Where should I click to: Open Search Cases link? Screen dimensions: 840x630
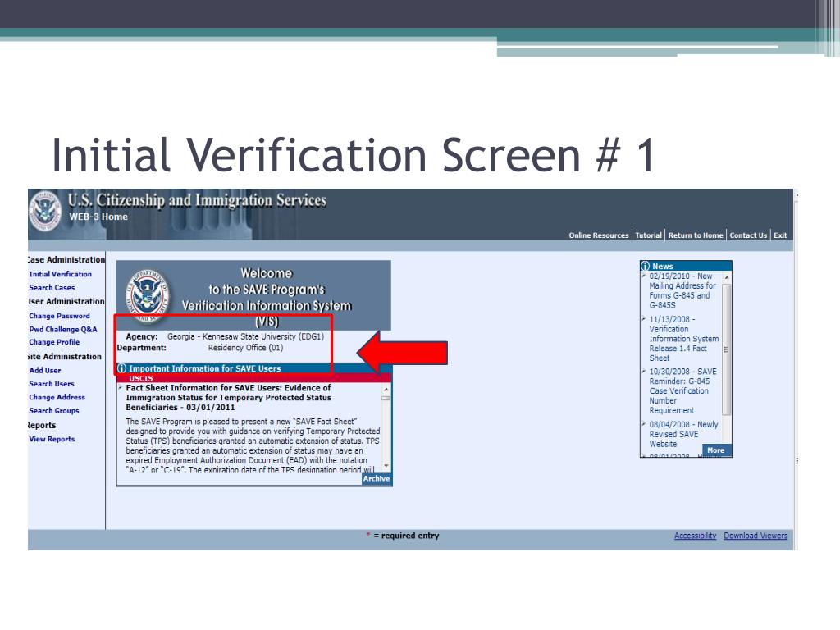pyautogui.click(x=52, y=288)
